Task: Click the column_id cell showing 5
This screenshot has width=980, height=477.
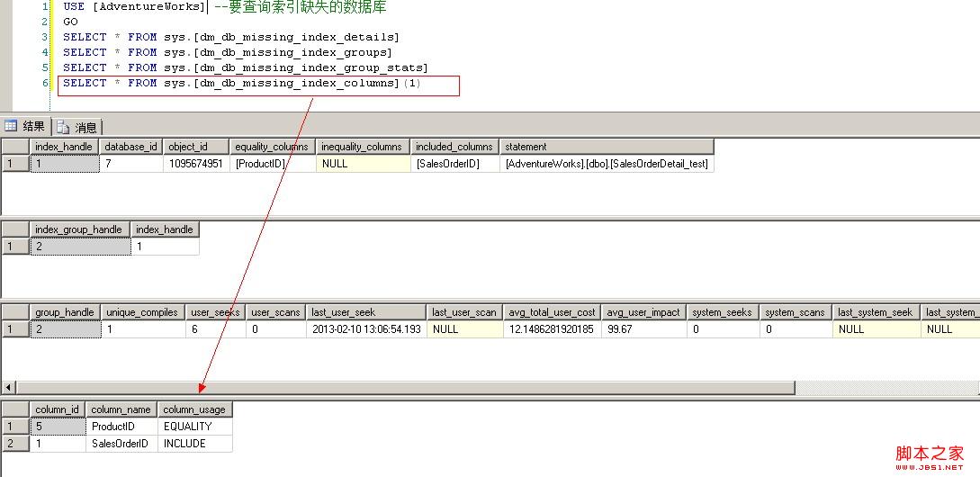Action: 58,427
